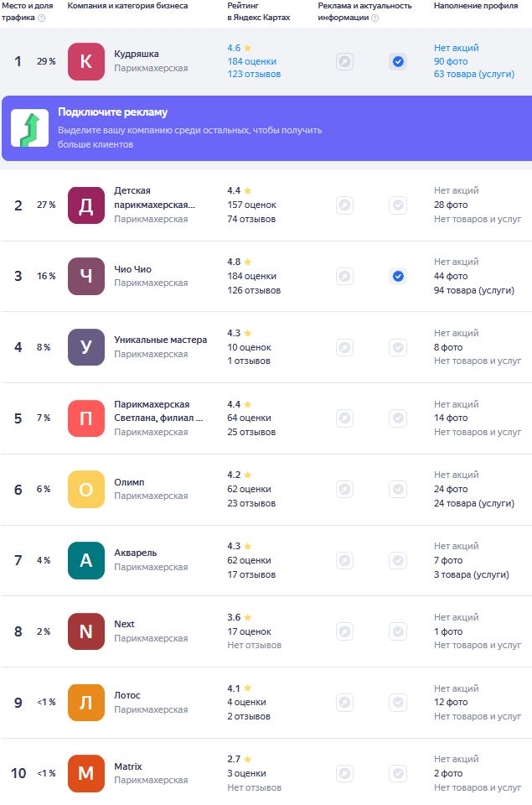The width and height of the screenshot is (532, 805).
Task: Click the 28 фото text
Action: tap(451, 205)
